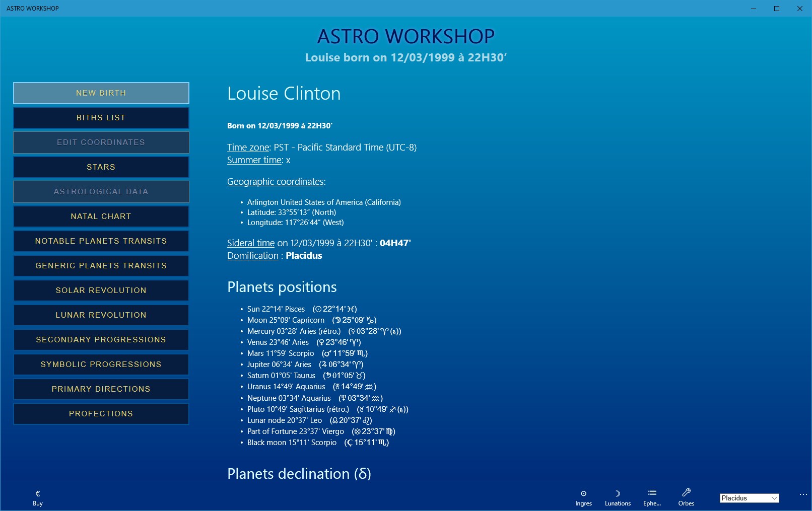Click the Longitude 117°26'44" line

296,223
